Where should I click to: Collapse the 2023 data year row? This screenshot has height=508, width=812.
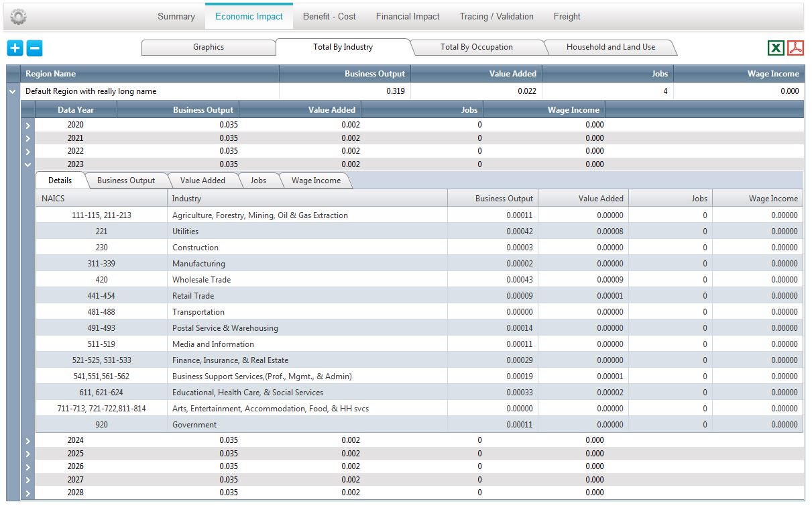point(27,164)
